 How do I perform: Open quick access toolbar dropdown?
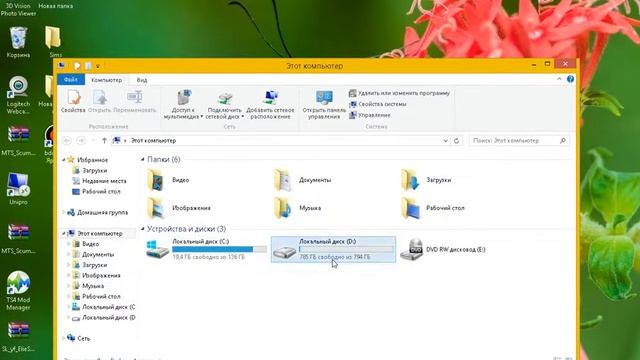[98, 66]
